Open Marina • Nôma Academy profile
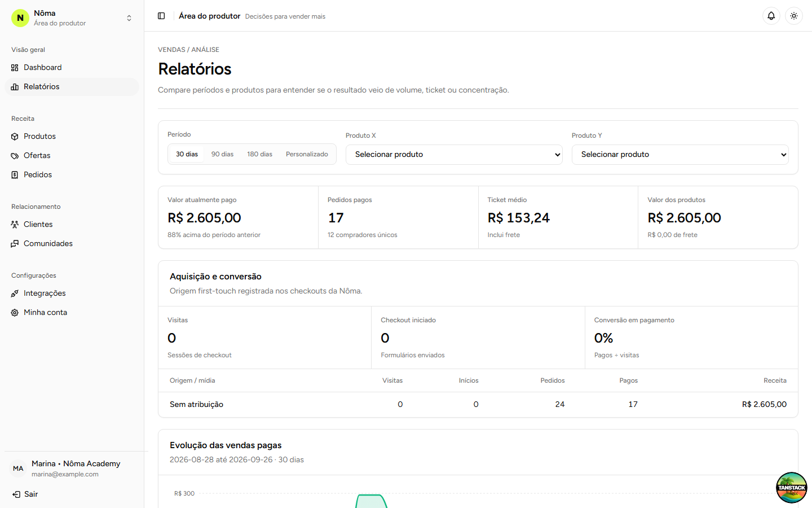This screenshot has width=812, height=508. [x=76, y=463]
